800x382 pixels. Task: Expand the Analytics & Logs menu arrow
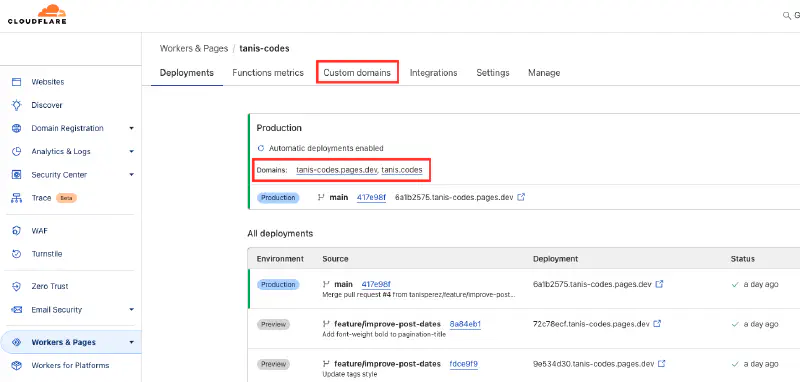(132, 151)
